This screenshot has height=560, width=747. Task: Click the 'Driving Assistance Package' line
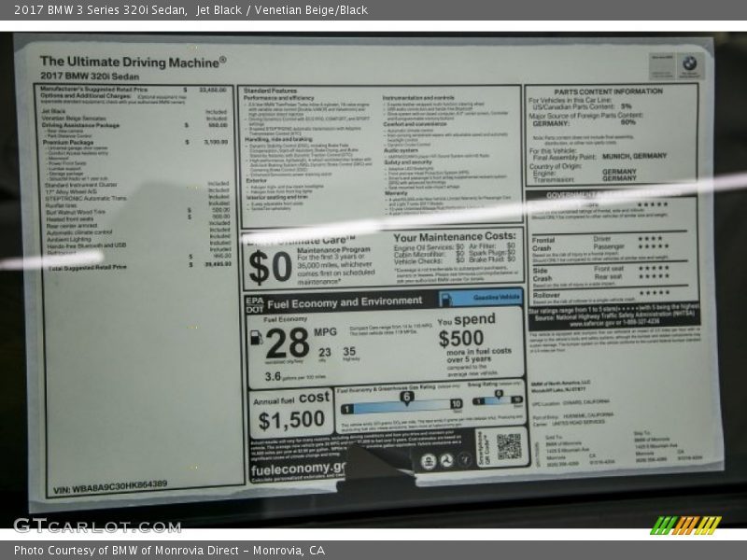tap(134, 125)
